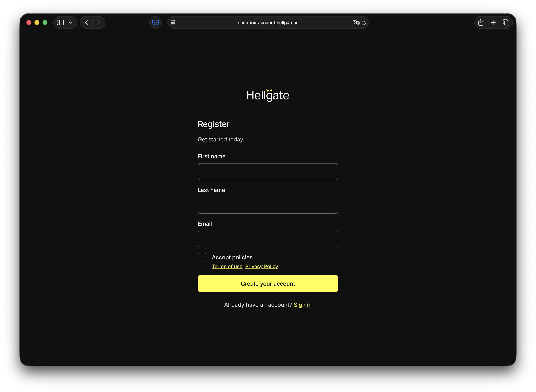Image resolution: width=536 pixels, height=392 pixels.
Task: Click the back navigation arrow
Action: tap(86, 22)
